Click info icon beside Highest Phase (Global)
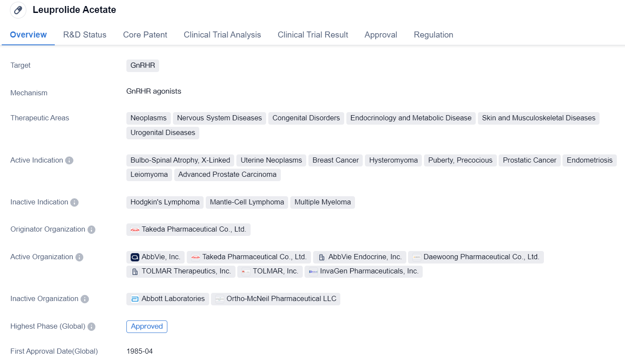 pyautogui.click(x=91, y=326)
